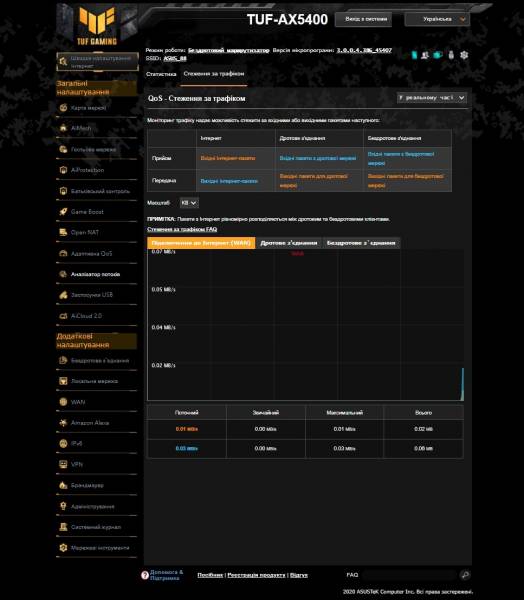Open Quick Internet Setup wizard icon
The width and height of the screenshot is (524, 600).
pos(64,62)
